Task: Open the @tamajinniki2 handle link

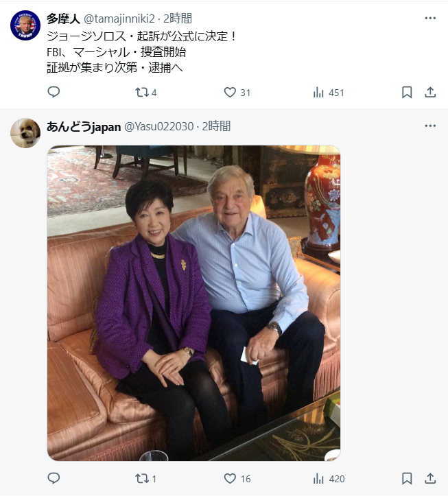Action: coord(119,19)
